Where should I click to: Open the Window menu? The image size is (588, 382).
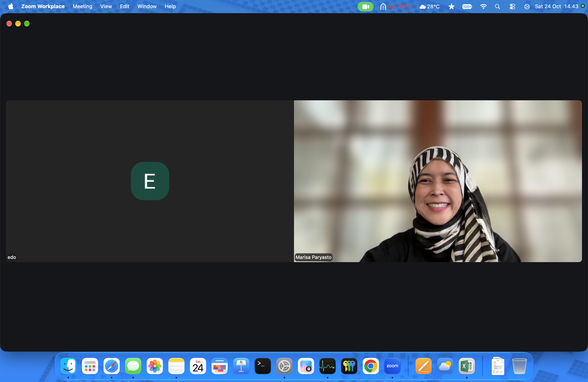(147, 6)
